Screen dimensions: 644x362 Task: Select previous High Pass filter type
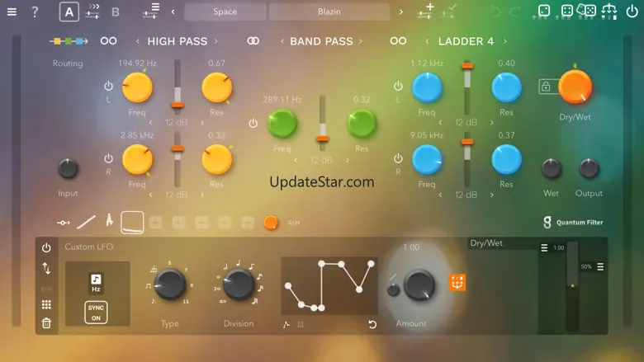tap(138, 41)
